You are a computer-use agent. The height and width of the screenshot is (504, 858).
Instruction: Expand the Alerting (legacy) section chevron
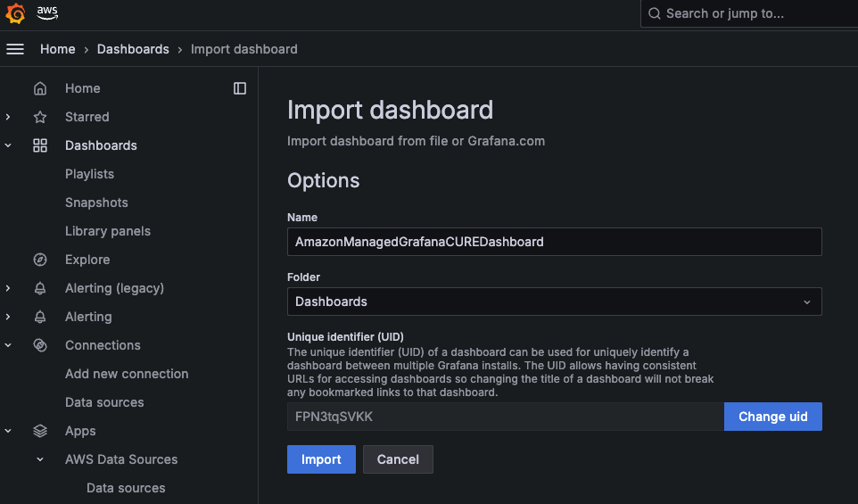[8, 288]
